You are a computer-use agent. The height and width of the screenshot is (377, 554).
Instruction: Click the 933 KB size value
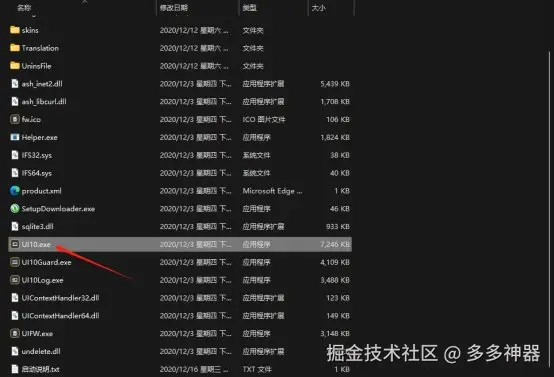pyautogui.click(x=338, y=226)
